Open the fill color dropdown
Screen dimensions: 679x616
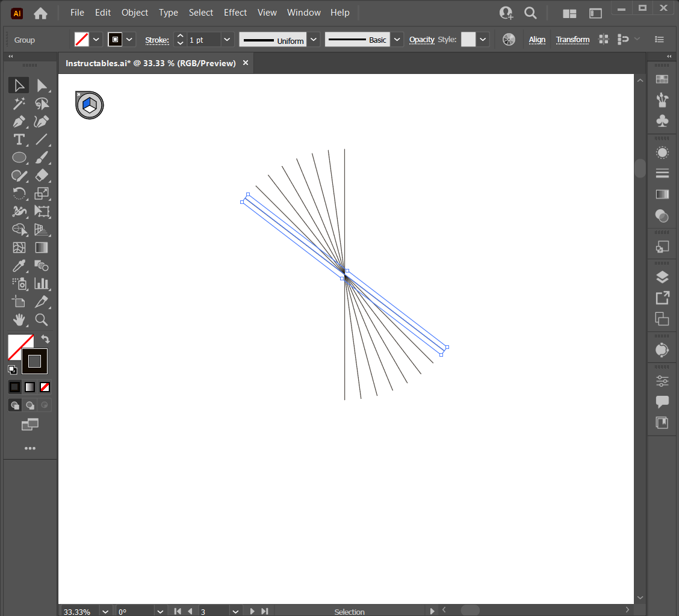[96, 39]
